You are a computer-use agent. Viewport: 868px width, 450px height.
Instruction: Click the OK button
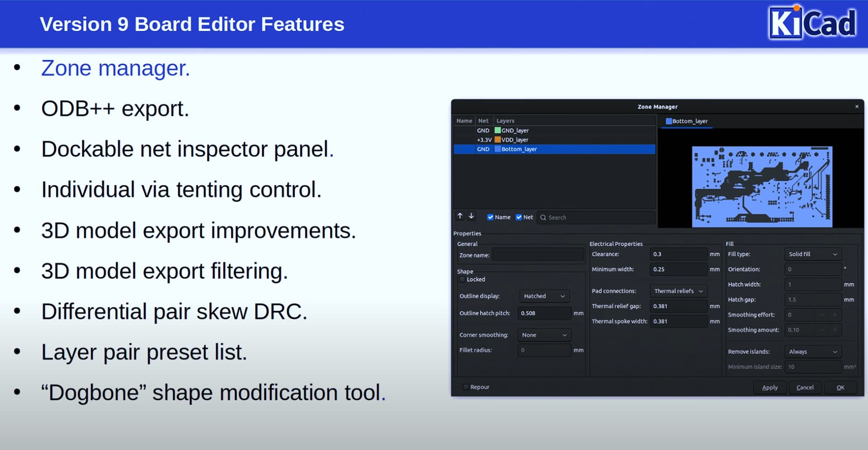pyautogui.click(x=840, y=387)
